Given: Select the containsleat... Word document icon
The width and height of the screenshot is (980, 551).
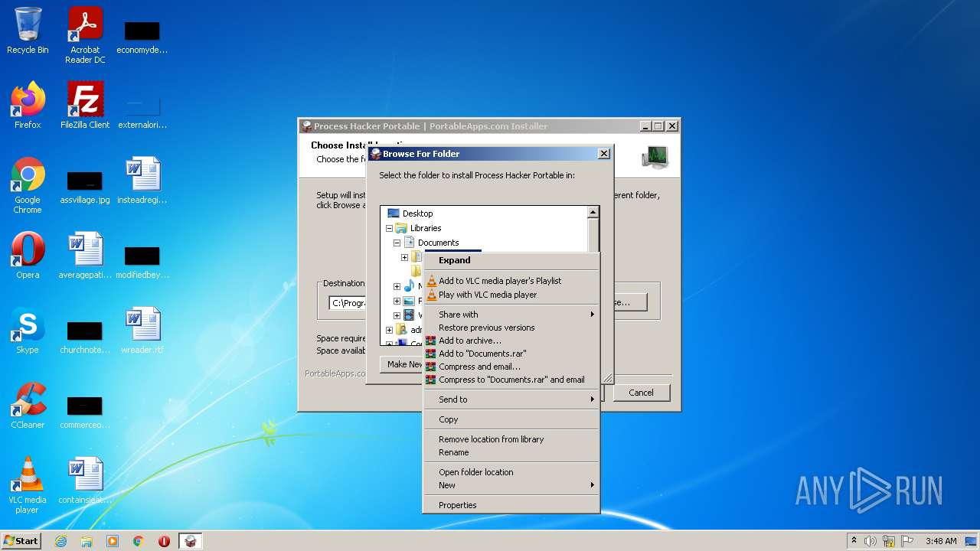Looking at the screenshot, I should tap(85, 481).
